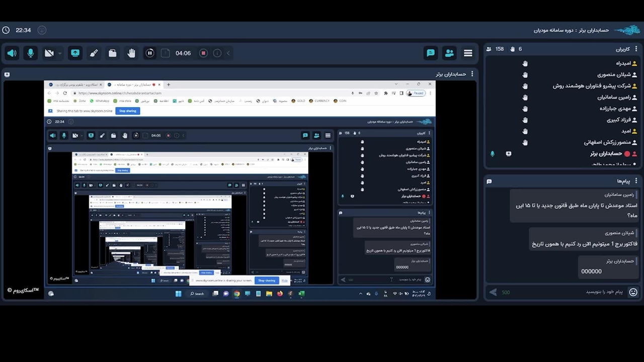The image size is (644, 362).
Task: Toggle the users panel icon
Action: pyautogui.click(x=449, y=53)
